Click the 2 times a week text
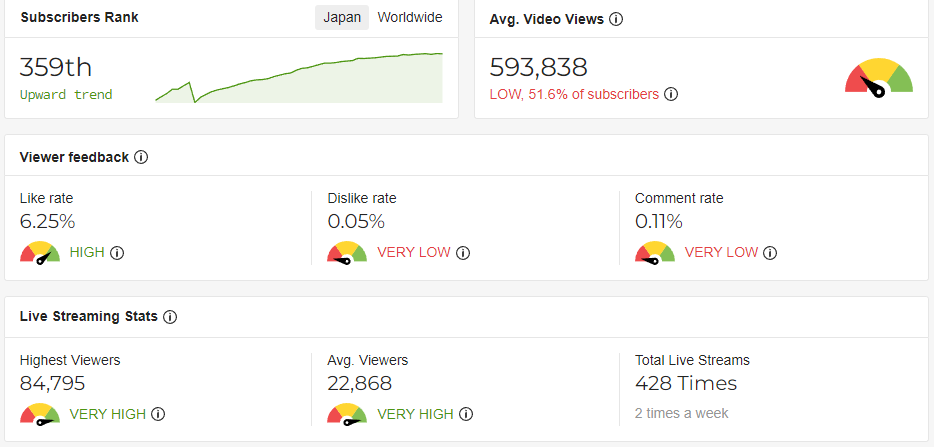Viewport: 934px width, 447px height. 681,413
